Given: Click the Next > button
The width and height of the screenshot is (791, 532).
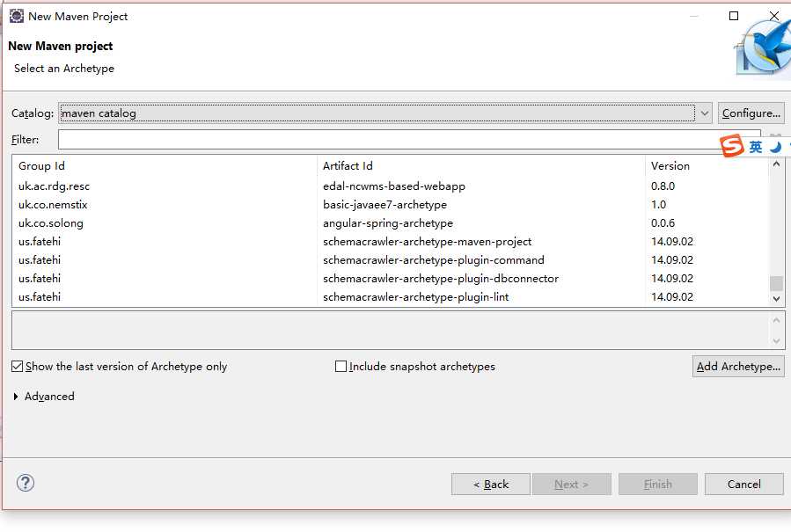Looking at the screenshot, I should pyautogui.click(x=572, y=485).
